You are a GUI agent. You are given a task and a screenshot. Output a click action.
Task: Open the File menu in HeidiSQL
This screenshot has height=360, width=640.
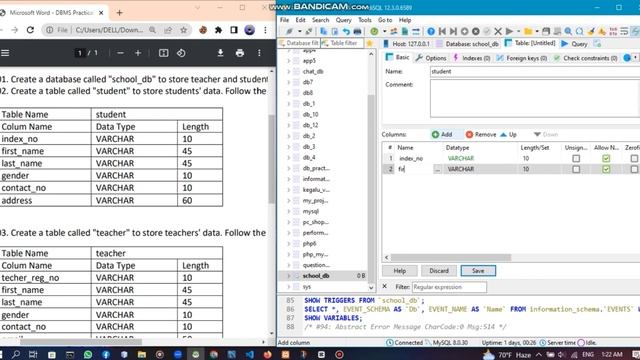[x=284, y=20]
